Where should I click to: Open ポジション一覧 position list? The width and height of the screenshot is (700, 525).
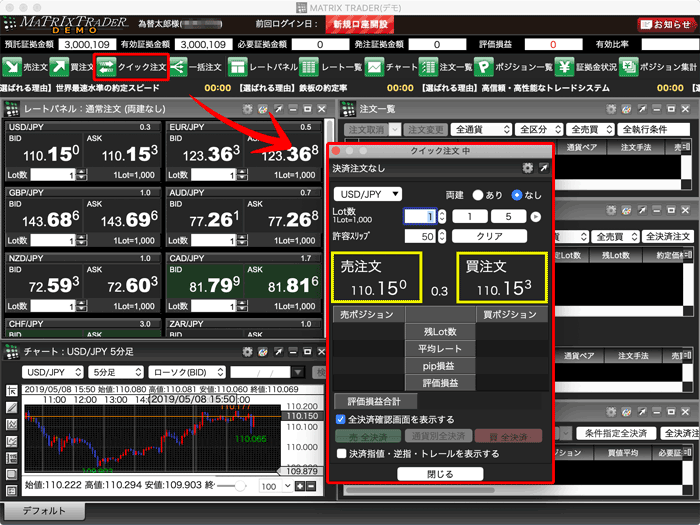point(513,67)
